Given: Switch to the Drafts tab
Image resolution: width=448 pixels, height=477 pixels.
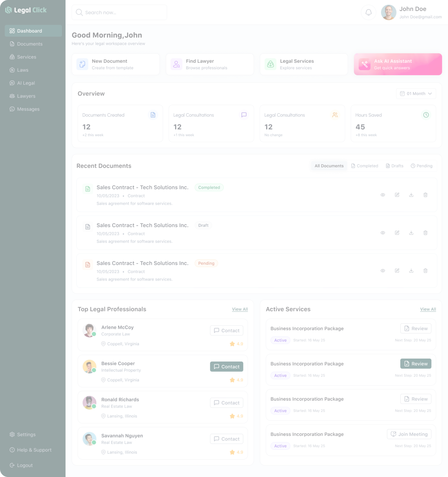Looking at the screenshot, I should [394, 166].
